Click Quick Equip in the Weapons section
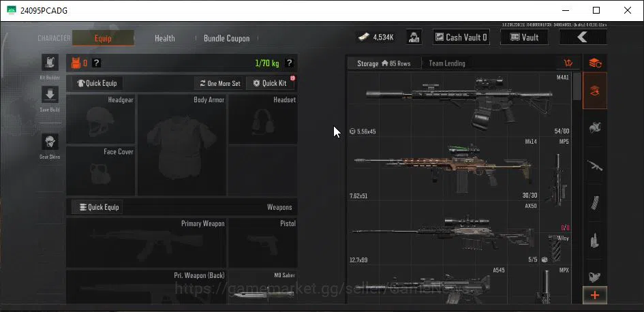This screenshot has width=644, height=312. pos(97,207)
